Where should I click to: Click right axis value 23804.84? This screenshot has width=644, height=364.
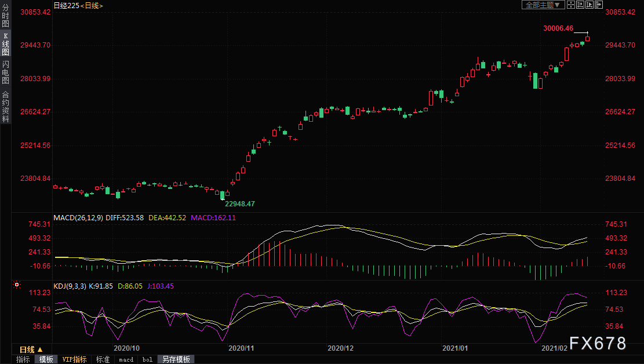(620, 179)
